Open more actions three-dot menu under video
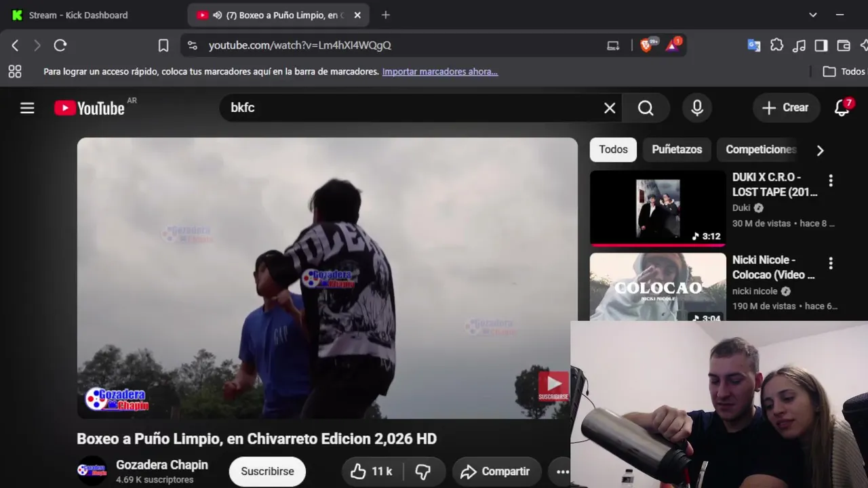868x488 pixels. coord(562,471)
